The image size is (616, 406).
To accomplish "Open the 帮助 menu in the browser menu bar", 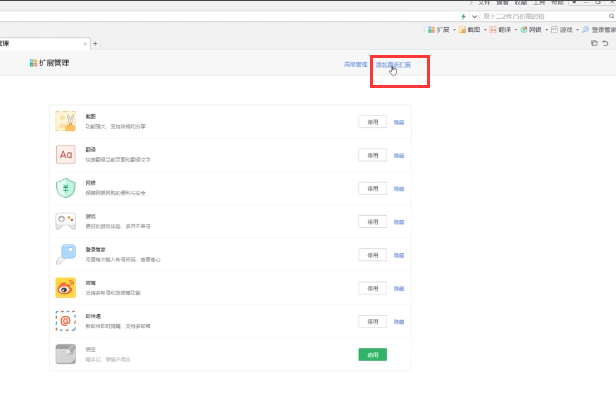I will pos(557,2).
